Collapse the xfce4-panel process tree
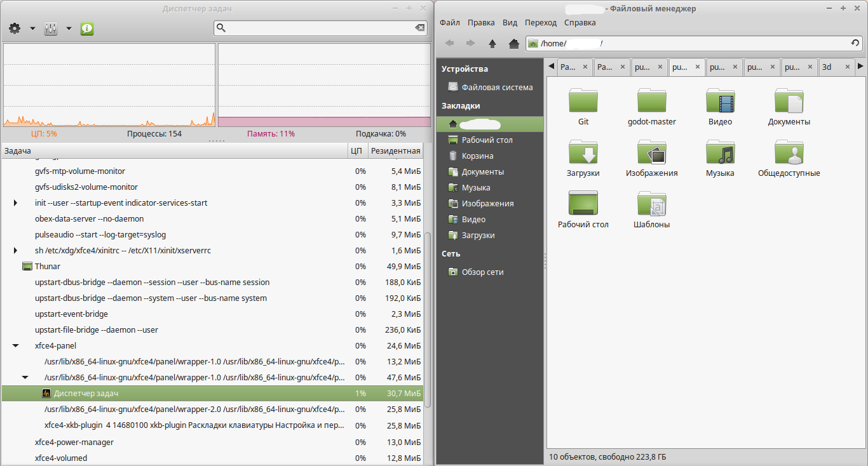The image size is (868, 466). [x=15, y=346]
